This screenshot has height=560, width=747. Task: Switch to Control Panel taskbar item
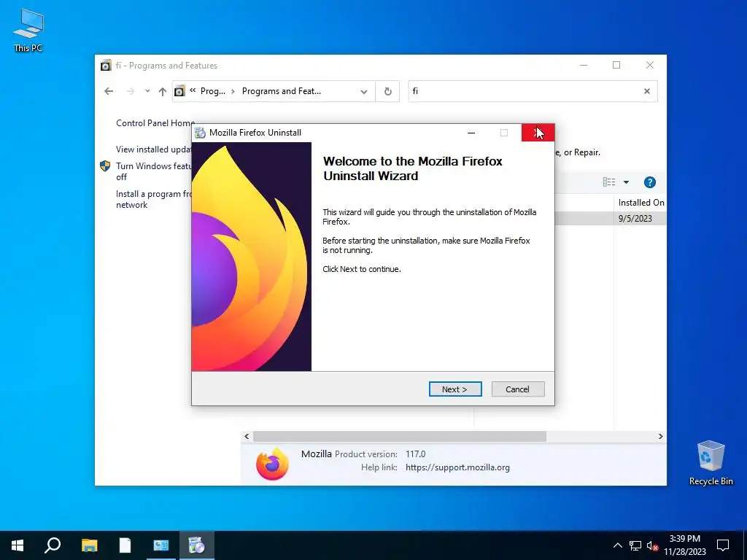coord(160,545)
